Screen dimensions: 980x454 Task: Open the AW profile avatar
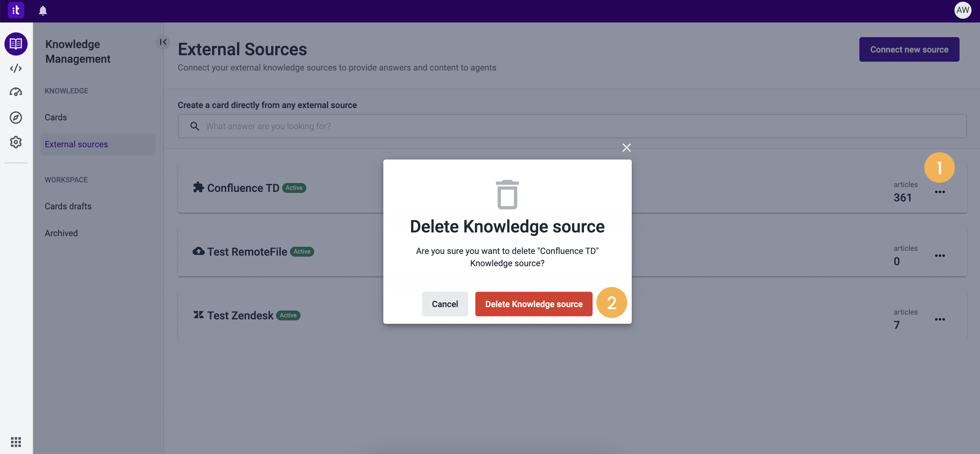tap(963, 10)
